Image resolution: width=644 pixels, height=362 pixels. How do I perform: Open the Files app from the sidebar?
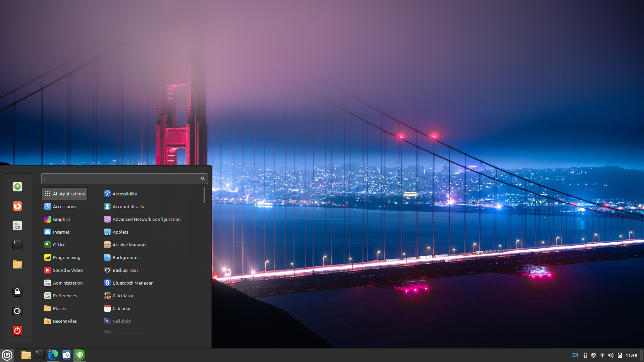[x=17, y=264]
